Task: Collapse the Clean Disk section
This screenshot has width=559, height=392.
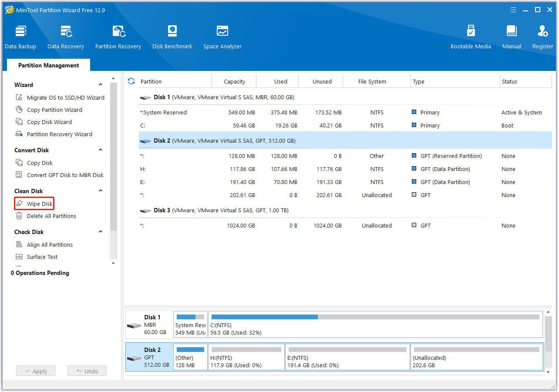Action: [101, 191]
